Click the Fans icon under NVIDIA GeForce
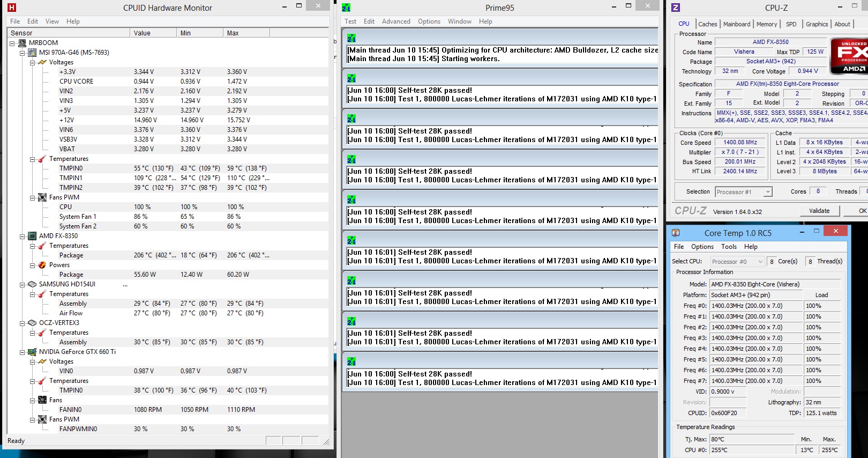 coord(42,400)
